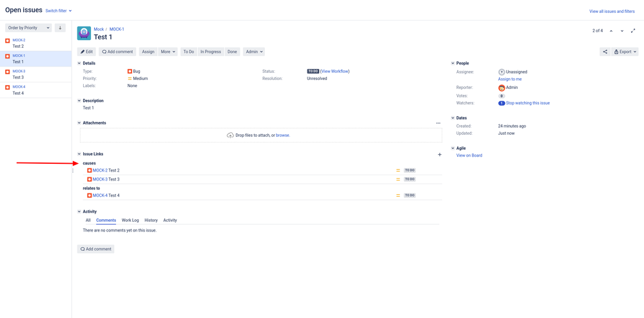The image size is (644, 318).
Task: Open attachments options ellipsis menu
Action: coord(438,123)
